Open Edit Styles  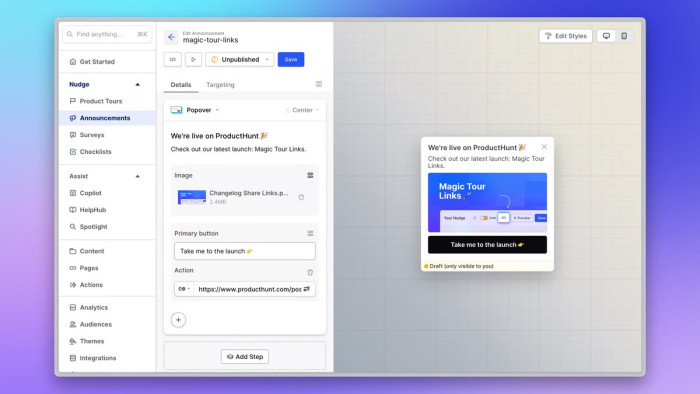pos(566,36)
